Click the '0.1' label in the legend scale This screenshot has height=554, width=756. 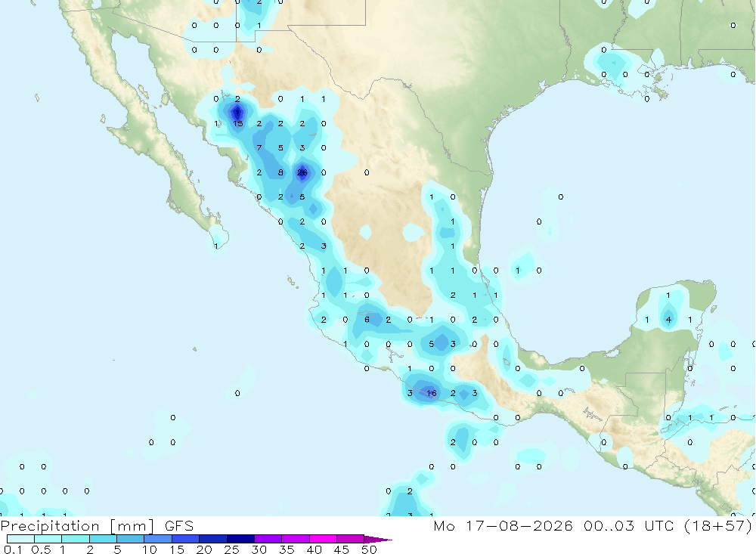pyautogui.click(x=13, y=549)
